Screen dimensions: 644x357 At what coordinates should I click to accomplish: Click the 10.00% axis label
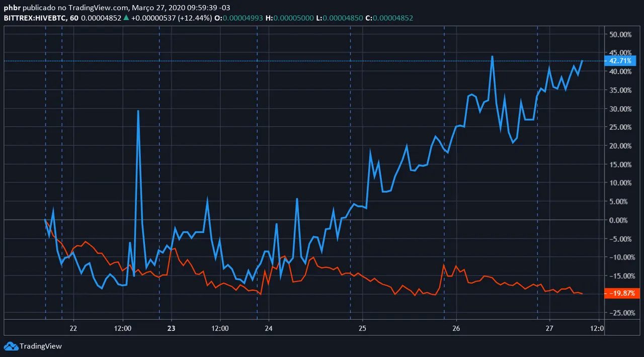coord(621,183)
